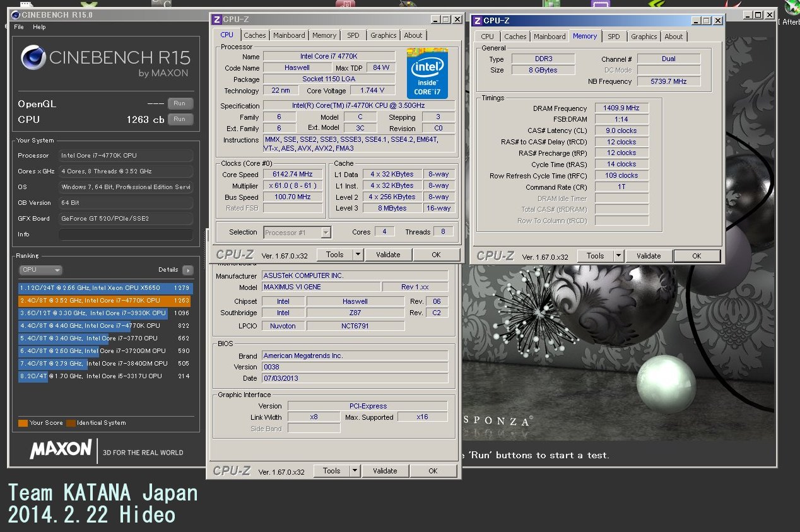Open the CPU ranking type dropdown

click(x=40, y=270)
